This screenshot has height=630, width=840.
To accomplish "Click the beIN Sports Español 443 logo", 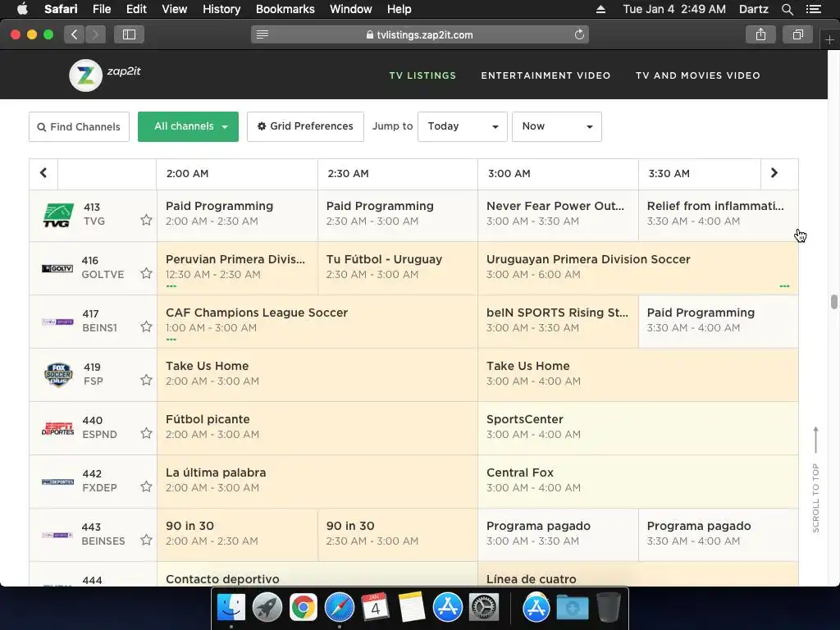I will coord(58,535).
